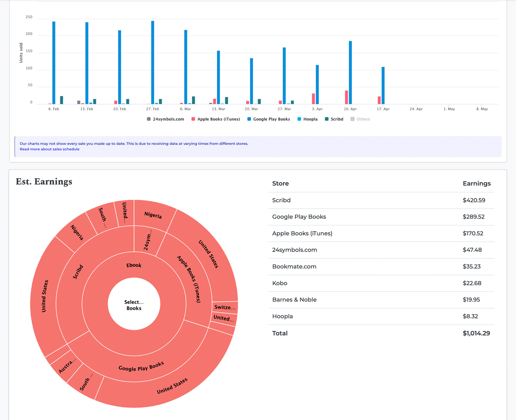
Task: Click the 3. Apr Apple Books bar
Action: (x=313, y=99)
